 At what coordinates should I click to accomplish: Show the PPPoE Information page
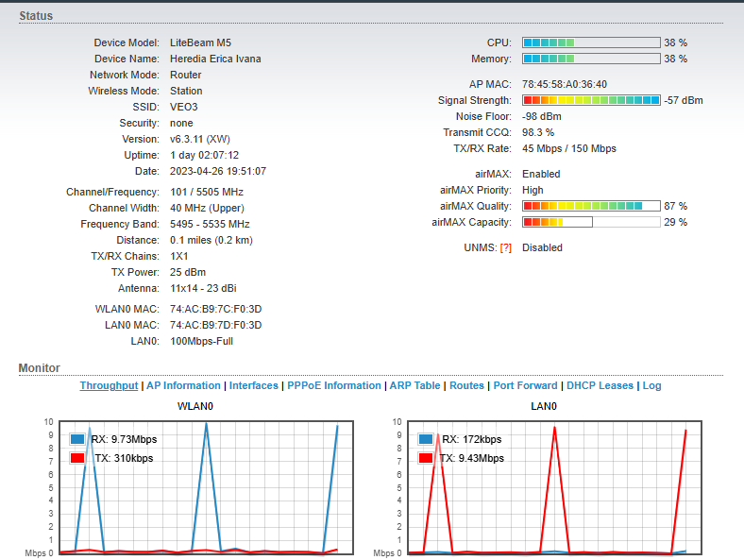(334, 385)
